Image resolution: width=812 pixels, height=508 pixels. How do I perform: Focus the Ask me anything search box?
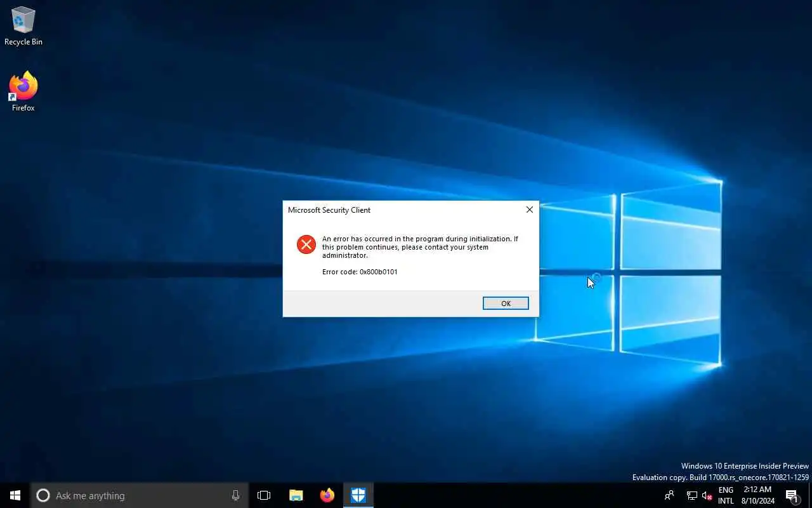tap(140, 495)
